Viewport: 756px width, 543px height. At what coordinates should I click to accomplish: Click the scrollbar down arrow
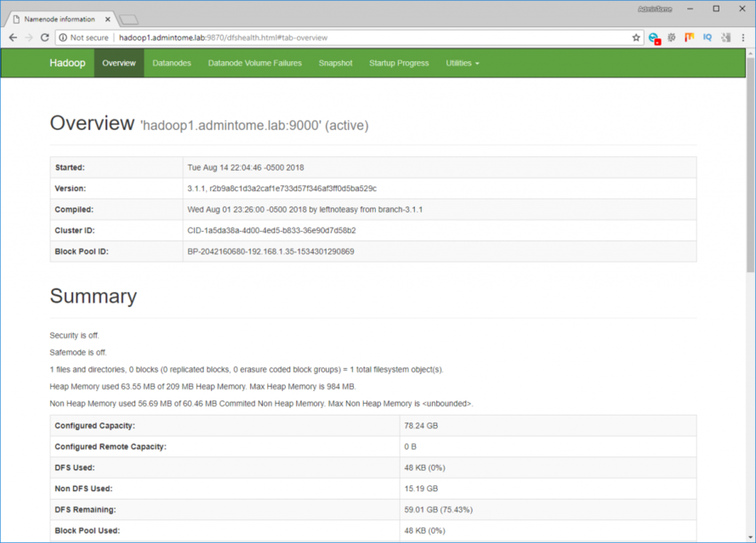[751, 537]
